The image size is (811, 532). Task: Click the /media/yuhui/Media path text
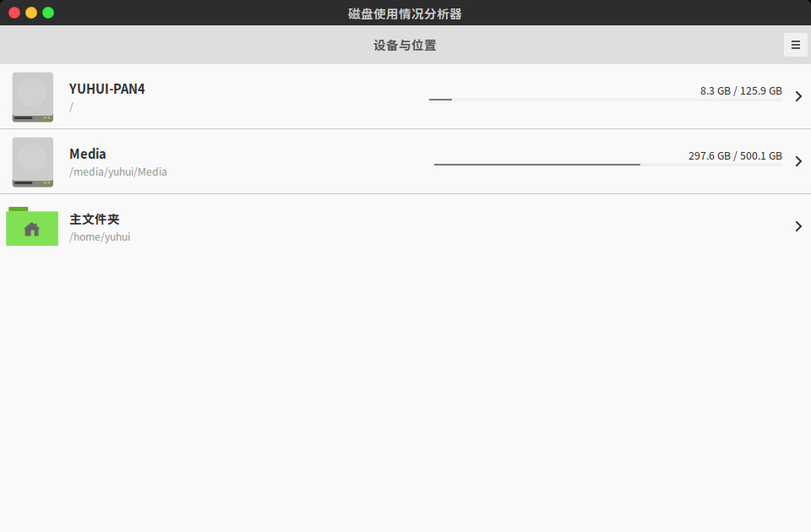click(118, 171)
